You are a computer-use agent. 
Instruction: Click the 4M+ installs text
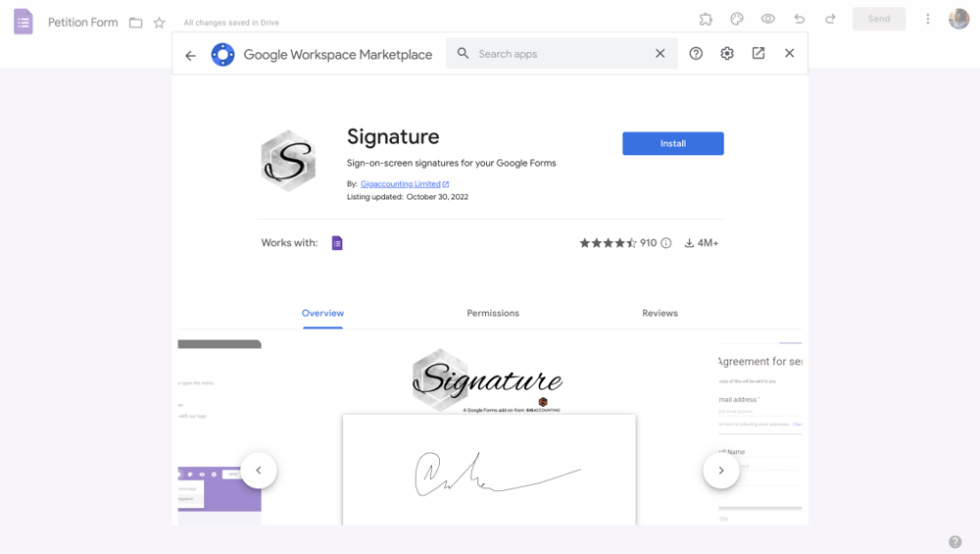pyautogui.click(x=708, y=242)
